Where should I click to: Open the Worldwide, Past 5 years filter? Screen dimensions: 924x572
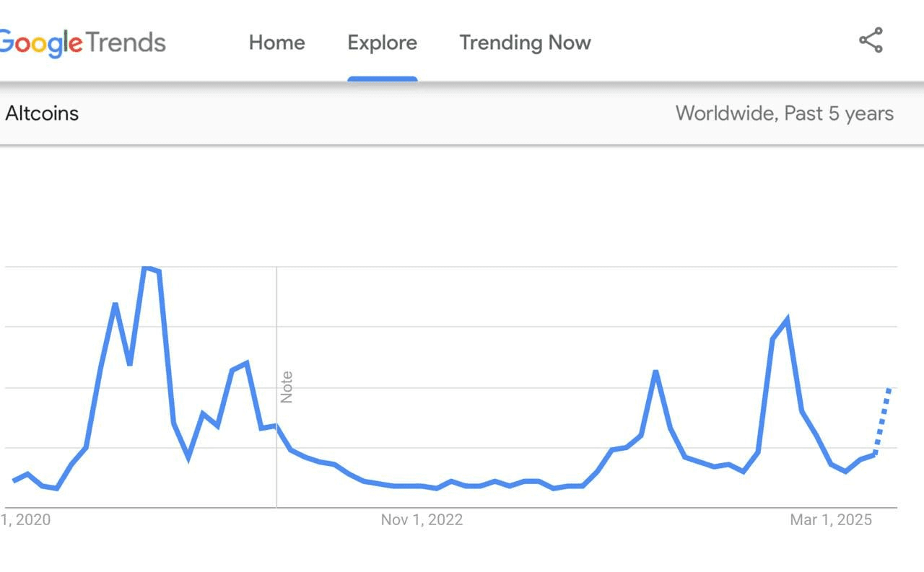point(785,113)
